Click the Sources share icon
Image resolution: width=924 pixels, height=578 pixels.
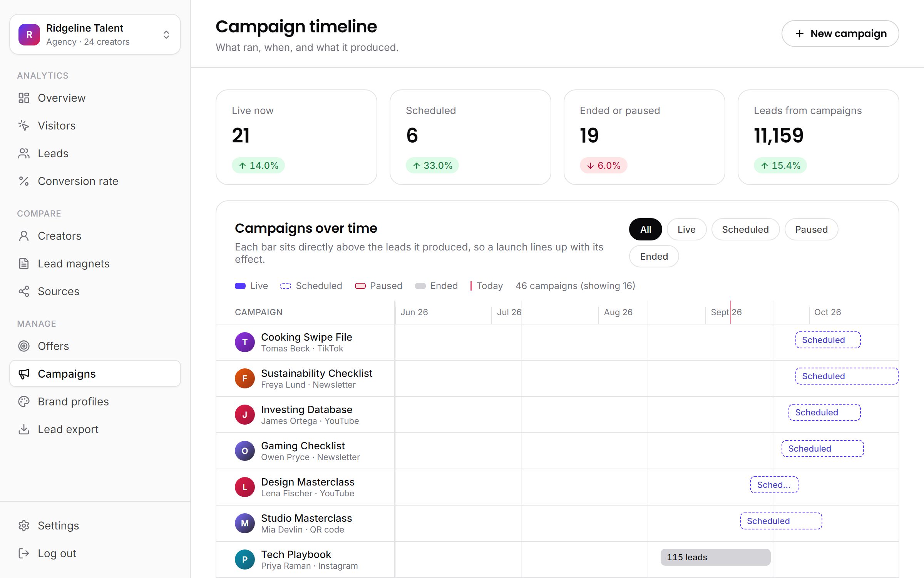click(24, 291)
